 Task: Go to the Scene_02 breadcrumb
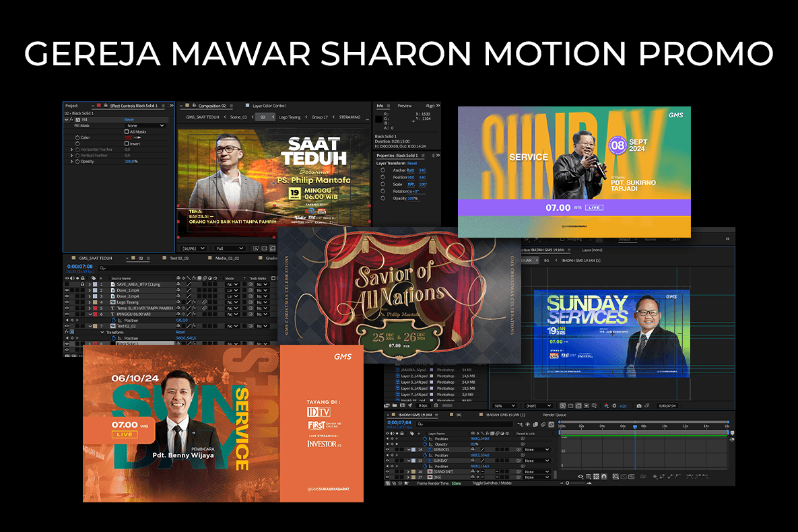238,117
